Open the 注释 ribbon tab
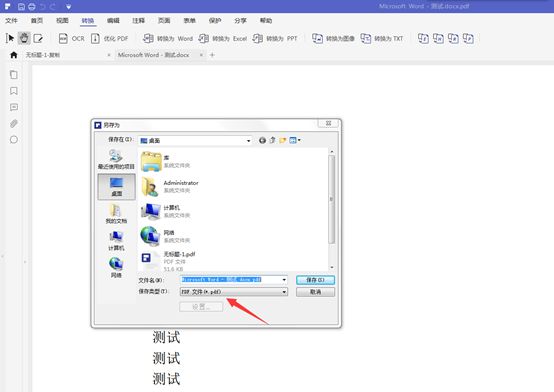 (x=138, y=21)
